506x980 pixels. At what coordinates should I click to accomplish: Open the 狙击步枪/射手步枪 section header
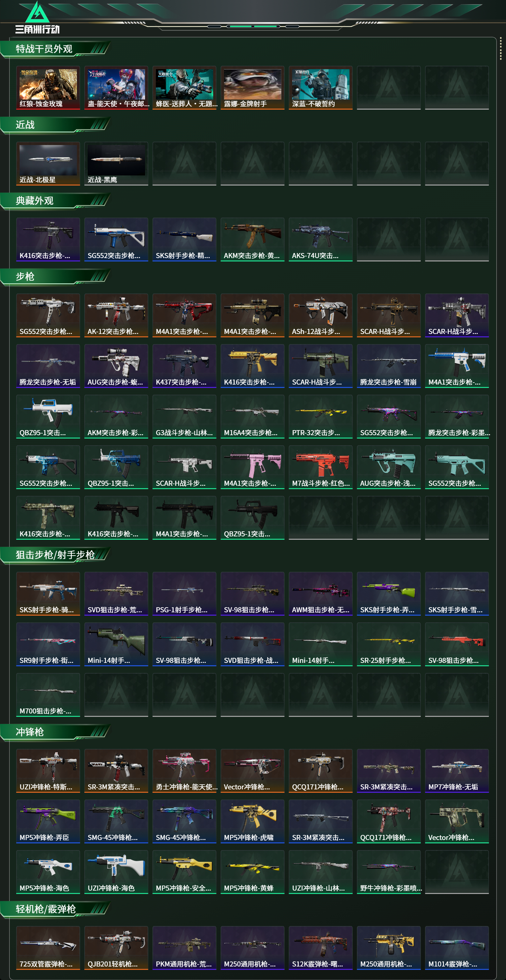pos(55,555)
